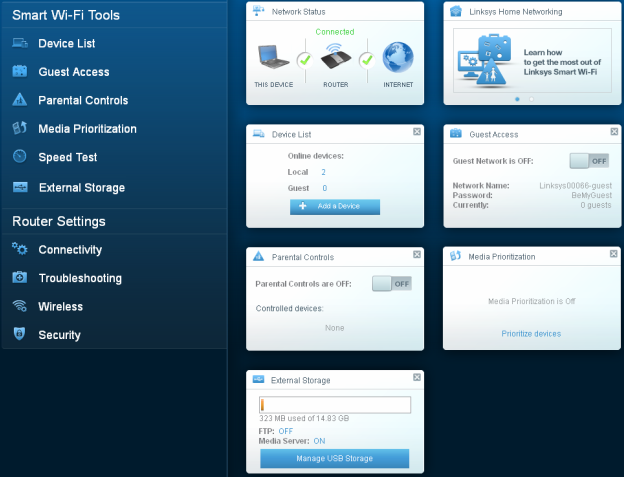Click the Add a Device button
The image size is (625, 477).
[335, 206]
